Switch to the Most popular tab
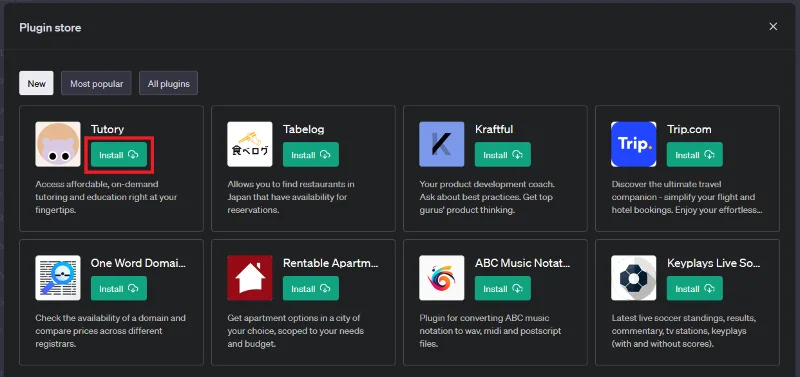The image size is (800, 377). pyautogui.click(x=96, y=83)
